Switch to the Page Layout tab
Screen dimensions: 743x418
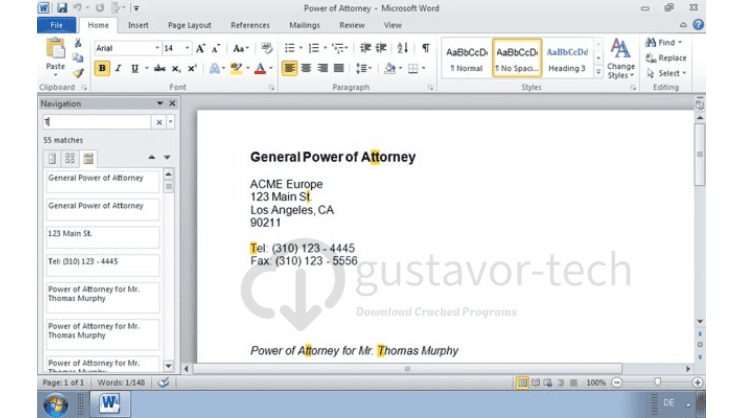pyautogui.click(x=190, y=25)
